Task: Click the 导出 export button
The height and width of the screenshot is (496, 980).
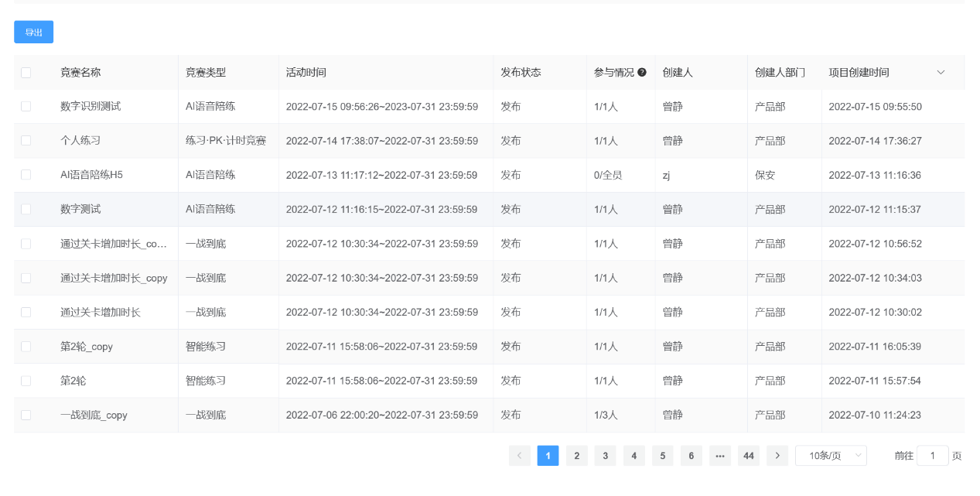Action: [x=33, y=32]
